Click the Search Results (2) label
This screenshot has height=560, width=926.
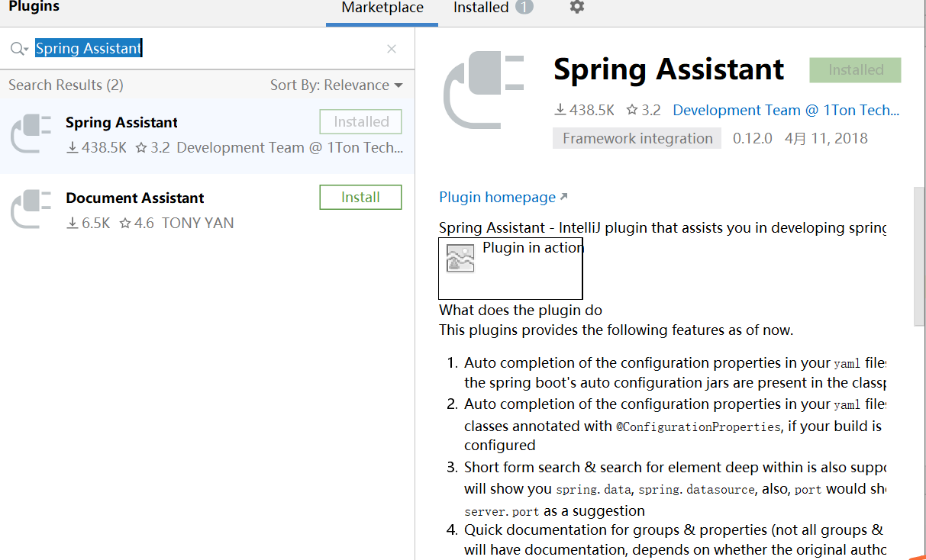66,85
